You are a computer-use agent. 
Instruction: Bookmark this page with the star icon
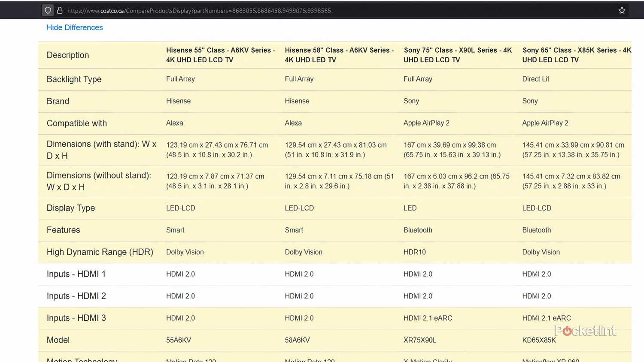click(x=622, y=10)
